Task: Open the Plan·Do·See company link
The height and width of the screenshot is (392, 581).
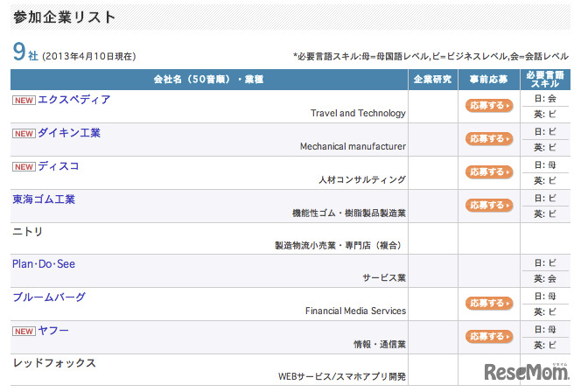Action: coord(44,263)
